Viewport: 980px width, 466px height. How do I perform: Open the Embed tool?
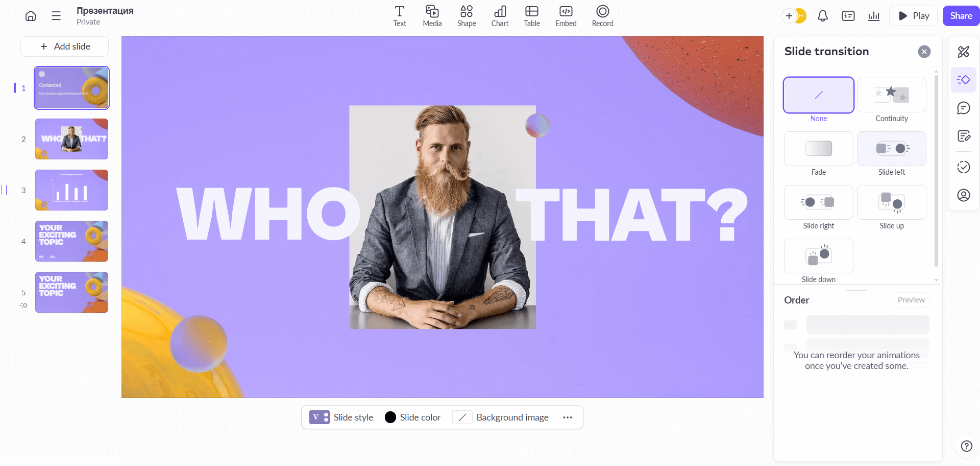point(566,16)
